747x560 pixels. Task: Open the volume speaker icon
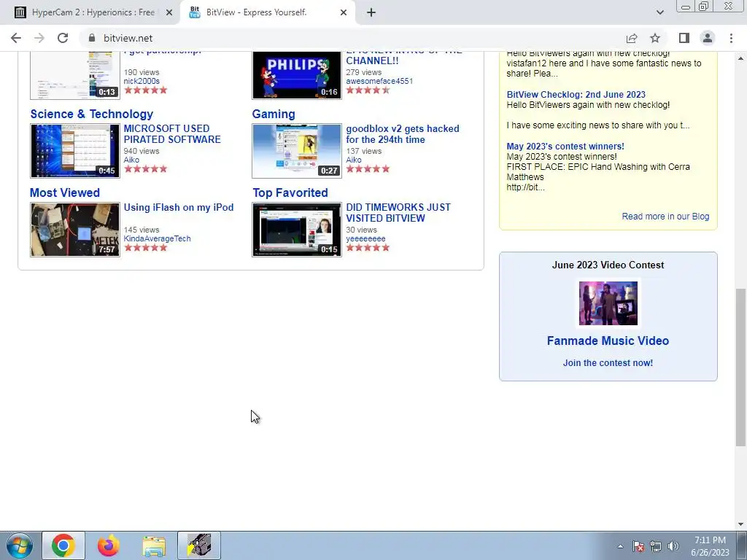point(673,546)
